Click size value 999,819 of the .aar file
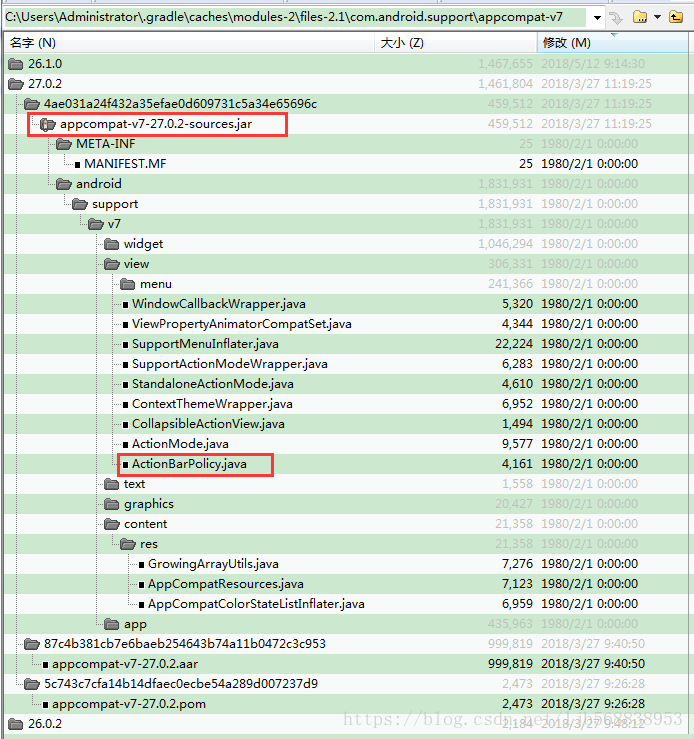The height and width of the screenshot is (739, 694). tap(510, 664)
